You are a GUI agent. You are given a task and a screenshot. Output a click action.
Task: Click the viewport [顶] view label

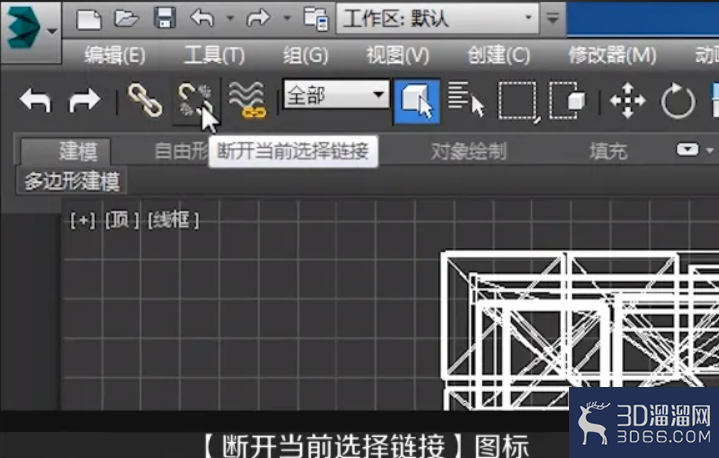(x=122, y=221)
